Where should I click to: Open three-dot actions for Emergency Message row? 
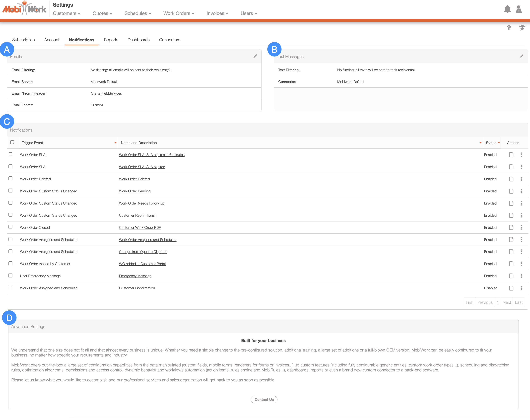(x=521, y=276)
